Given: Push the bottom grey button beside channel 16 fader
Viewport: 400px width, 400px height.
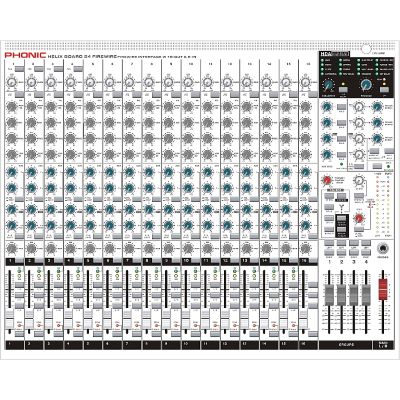Looking at the screenshot, I should pyautogui.click(x=313, y=334).
